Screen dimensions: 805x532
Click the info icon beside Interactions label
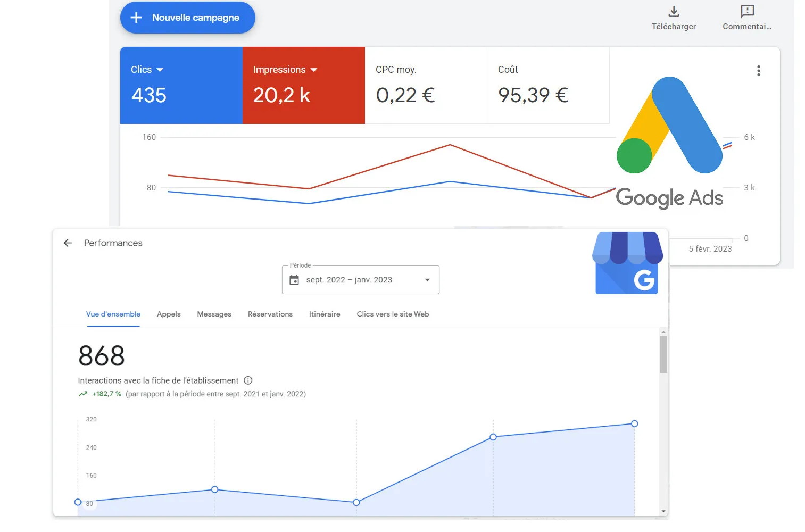coord(248,380)
